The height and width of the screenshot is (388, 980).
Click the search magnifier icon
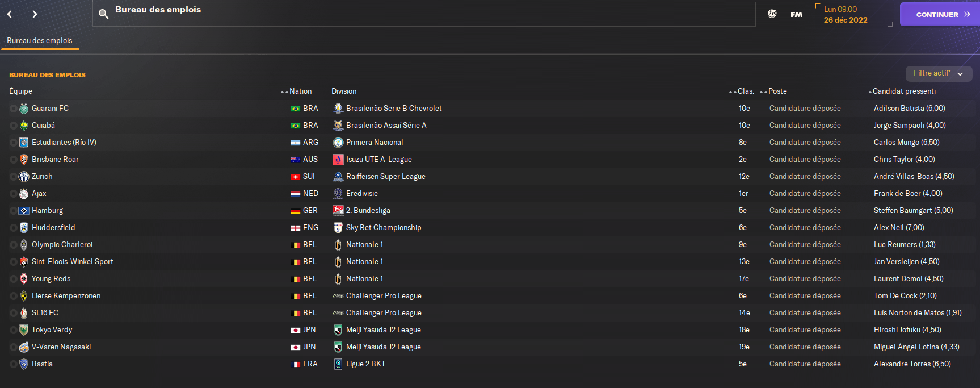tap(103, 14)
